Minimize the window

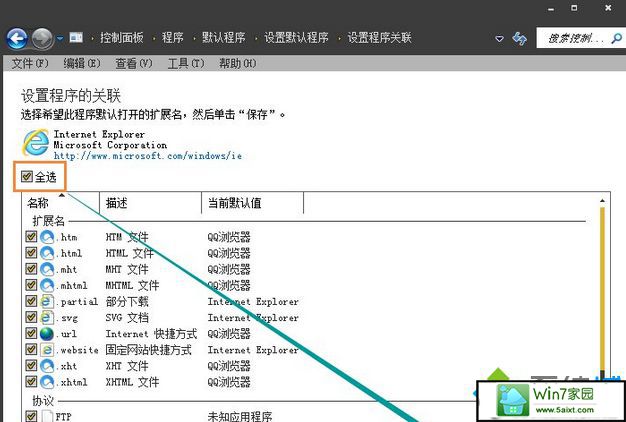coord(551,9)
